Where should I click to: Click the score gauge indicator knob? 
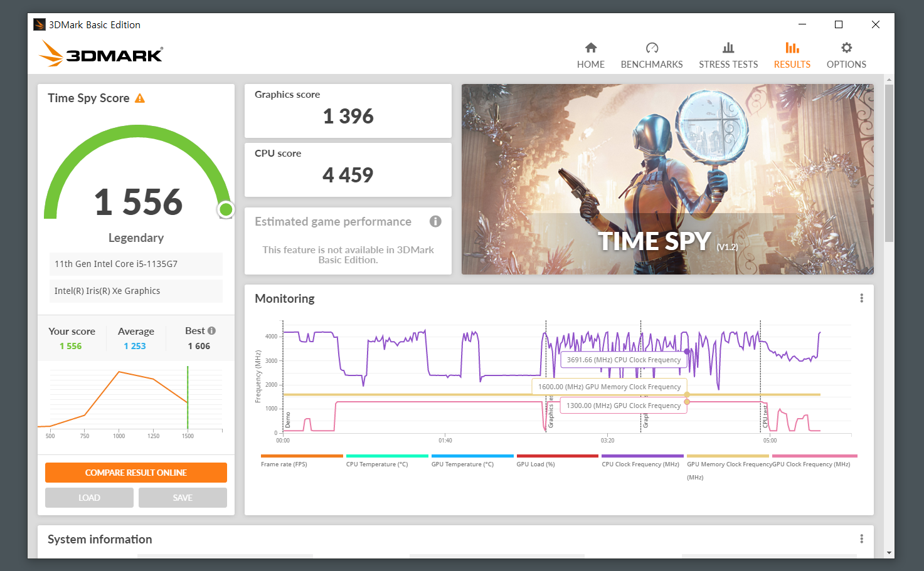point(226,209)
